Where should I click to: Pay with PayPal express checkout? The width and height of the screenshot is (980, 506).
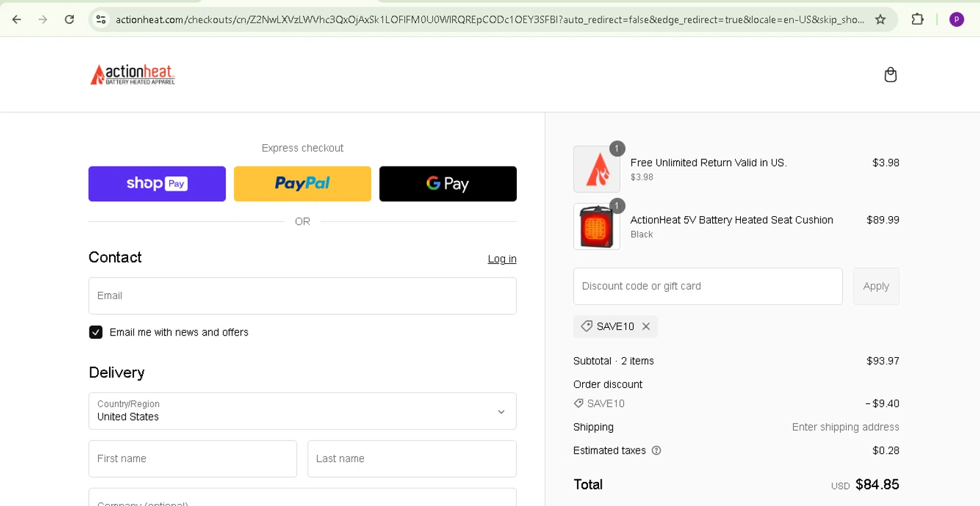pos(302,183)
